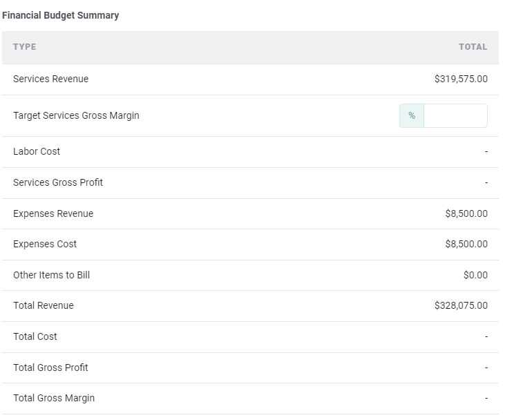
Task: Click the Labor Cost row label
Action: point(37,151)
